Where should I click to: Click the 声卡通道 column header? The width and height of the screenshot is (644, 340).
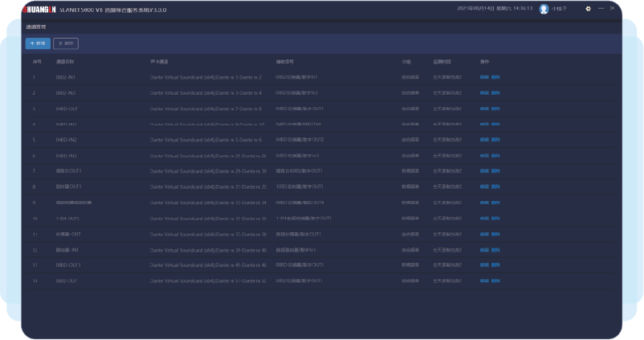pyautogui.click(x=159, y=61)
